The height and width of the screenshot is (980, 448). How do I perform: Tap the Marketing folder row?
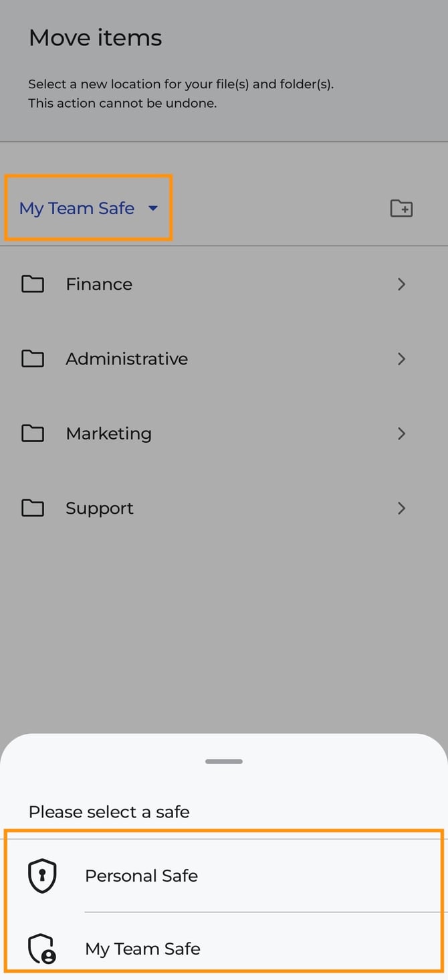108,433
